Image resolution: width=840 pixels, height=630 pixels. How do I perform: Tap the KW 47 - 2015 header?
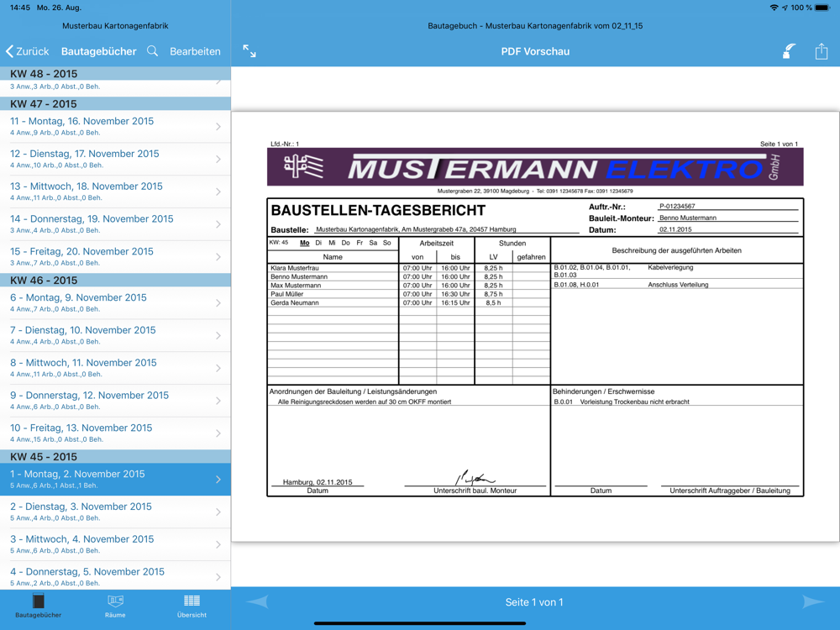(x=115, y=103)
